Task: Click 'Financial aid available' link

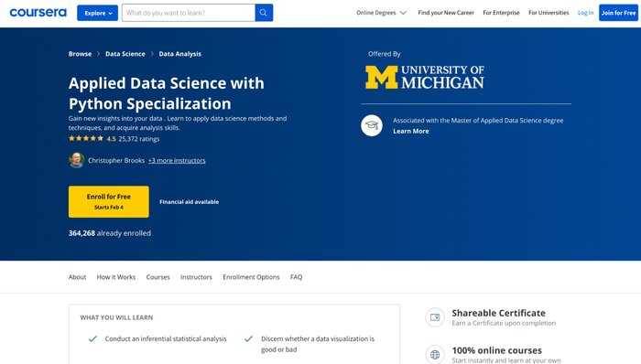Action: tap(189, 201)
